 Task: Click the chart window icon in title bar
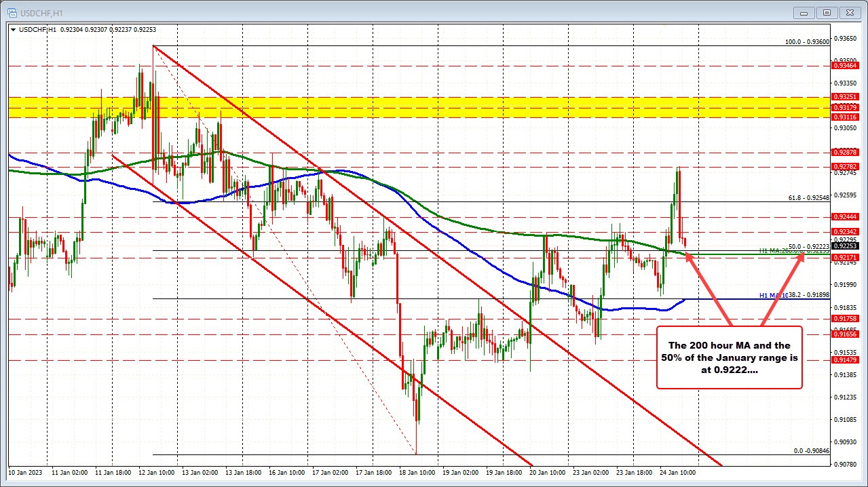(12, 12)
